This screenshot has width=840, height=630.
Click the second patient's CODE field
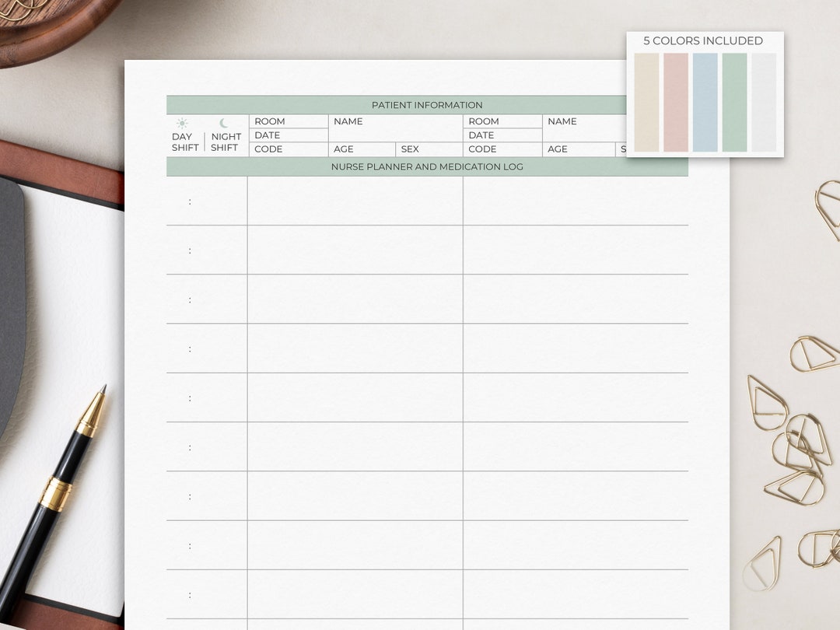tap(502, 149)
